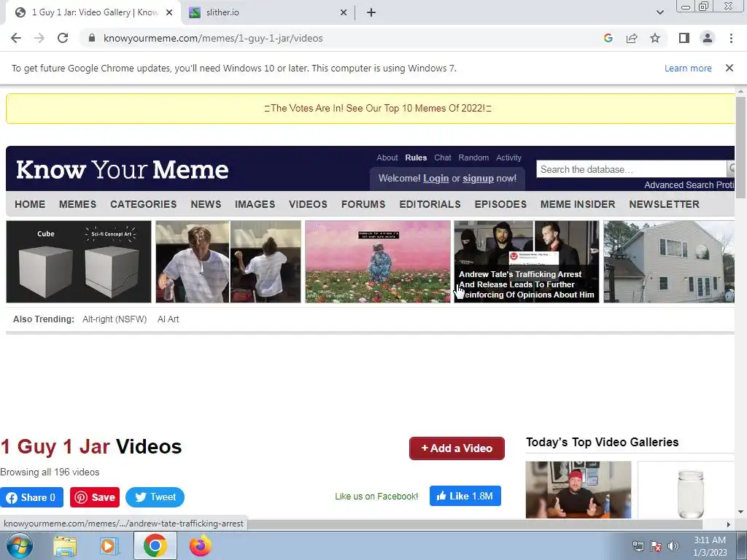Open the volume speaker tray icon

673,545
